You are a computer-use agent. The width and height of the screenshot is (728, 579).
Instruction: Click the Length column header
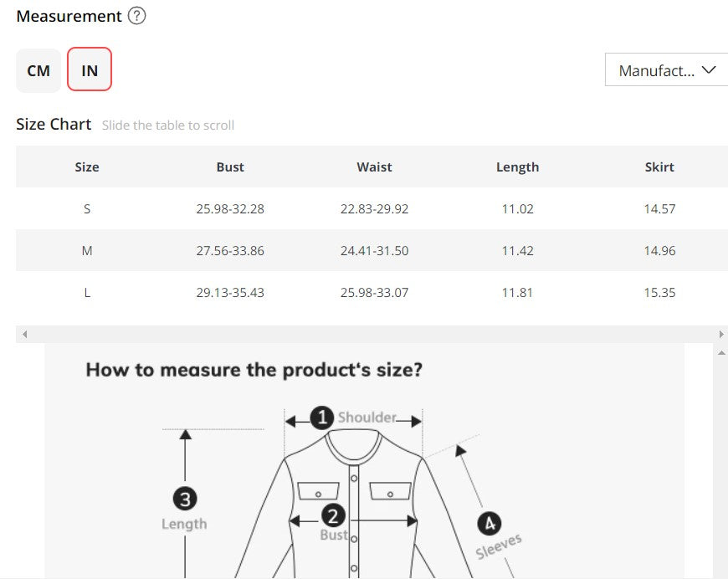click(517, 167)
